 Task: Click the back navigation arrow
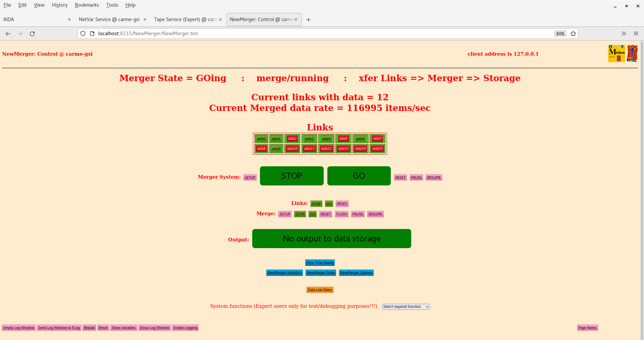coord(8,34)
